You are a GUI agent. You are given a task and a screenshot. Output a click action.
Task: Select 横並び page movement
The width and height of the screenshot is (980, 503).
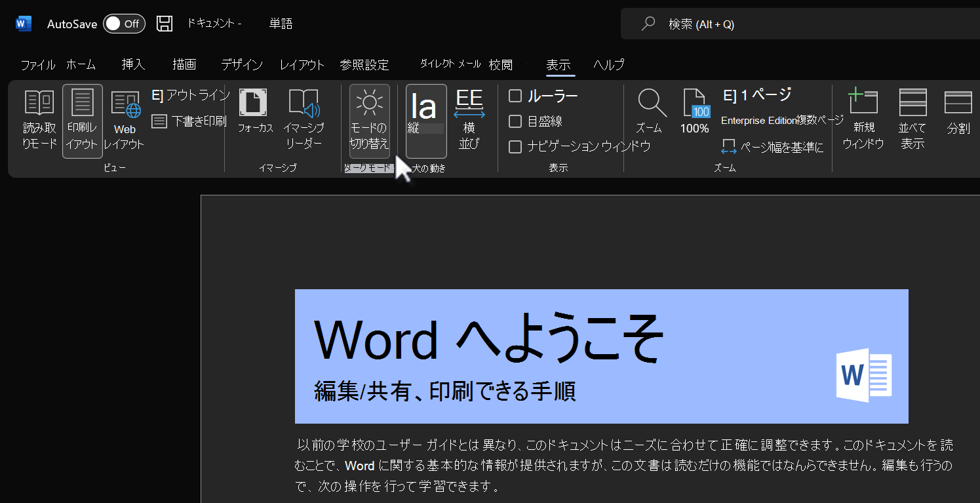click(469, 121)
